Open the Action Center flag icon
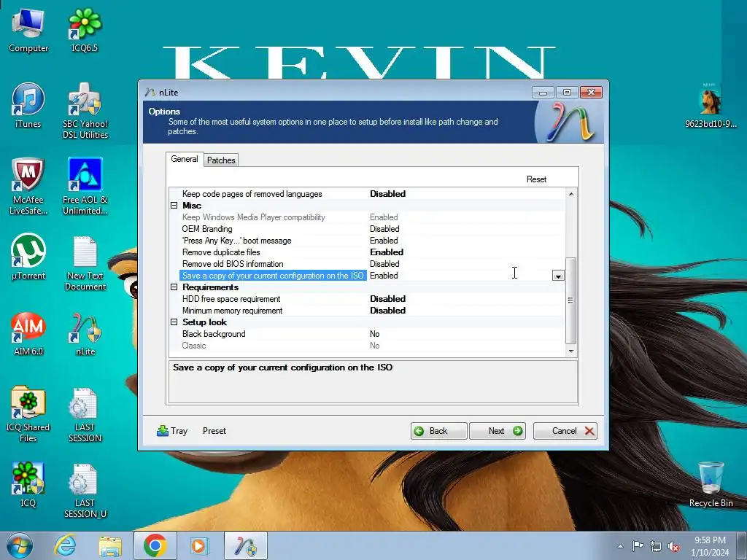This screenshot has height=560, width=747. tap(638, 545)
